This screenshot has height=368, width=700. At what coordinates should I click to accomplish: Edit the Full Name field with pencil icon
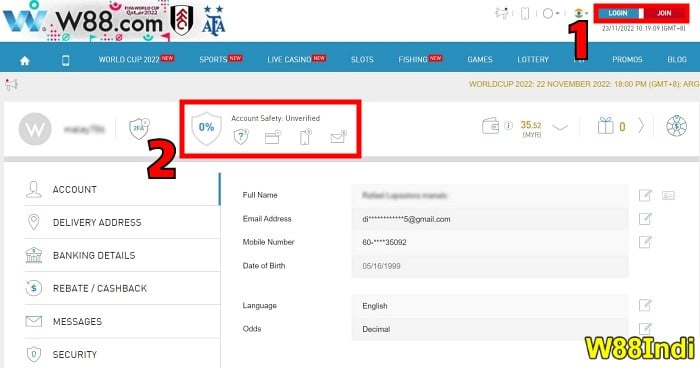click(x=645, y=195)
